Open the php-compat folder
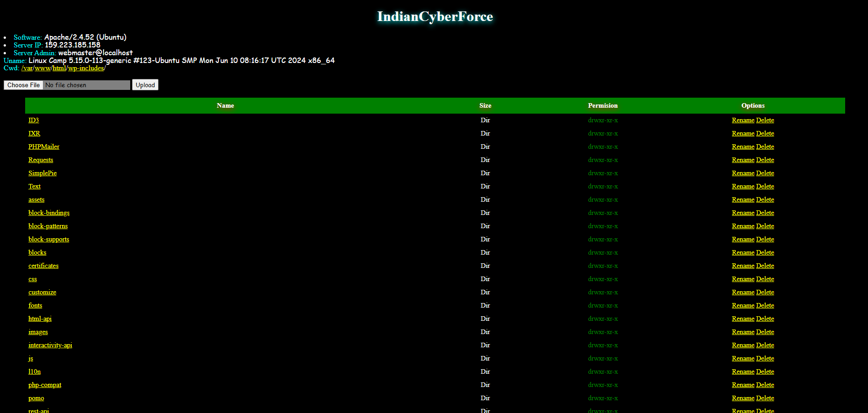This screenshot has height=413, width=868. click(x=45, y=385)
